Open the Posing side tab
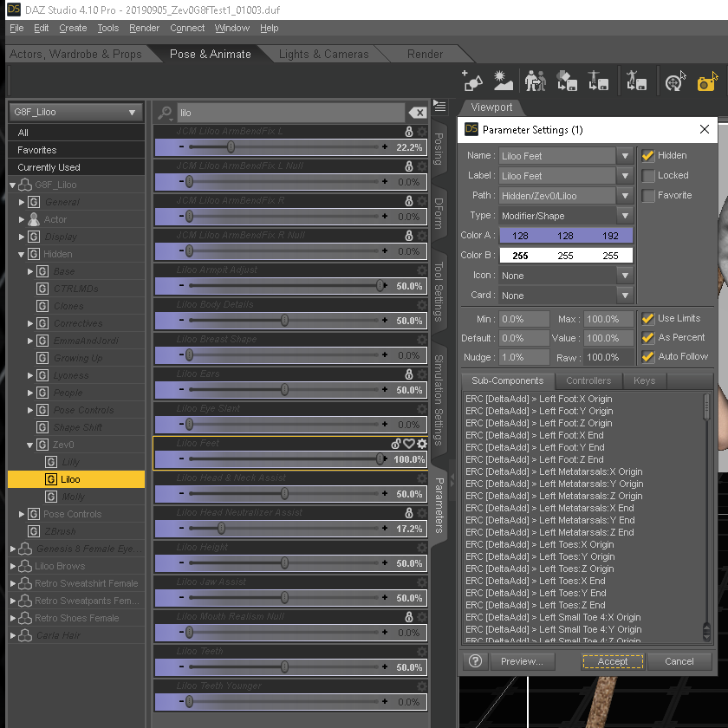The image size is (728, 728). point(439,149)
